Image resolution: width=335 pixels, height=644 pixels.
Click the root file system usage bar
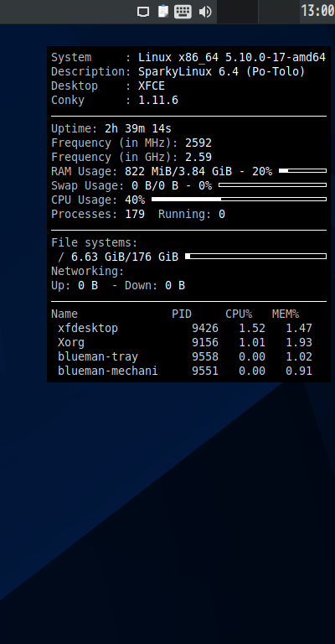point(256,257)
